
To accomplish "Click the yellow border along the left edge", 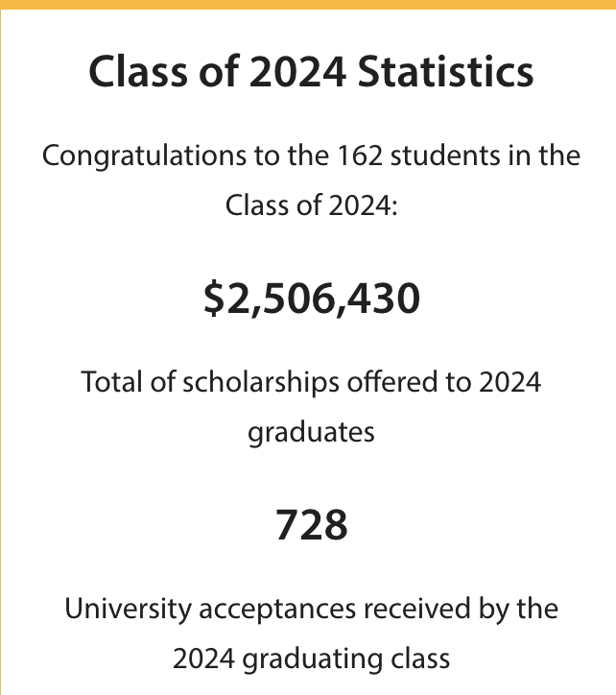I will (0, 352).
